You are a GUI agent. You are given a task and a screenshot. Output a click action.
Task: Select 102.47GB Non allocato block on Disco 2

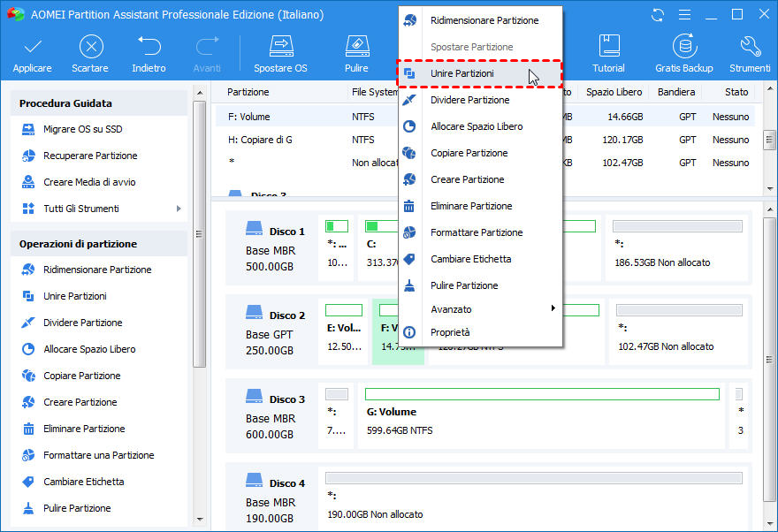[x=679, y=332]
